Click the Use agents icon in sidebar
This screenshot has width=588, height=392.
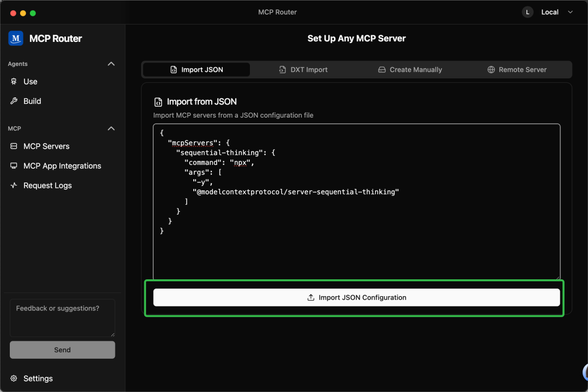click(14, 82)
